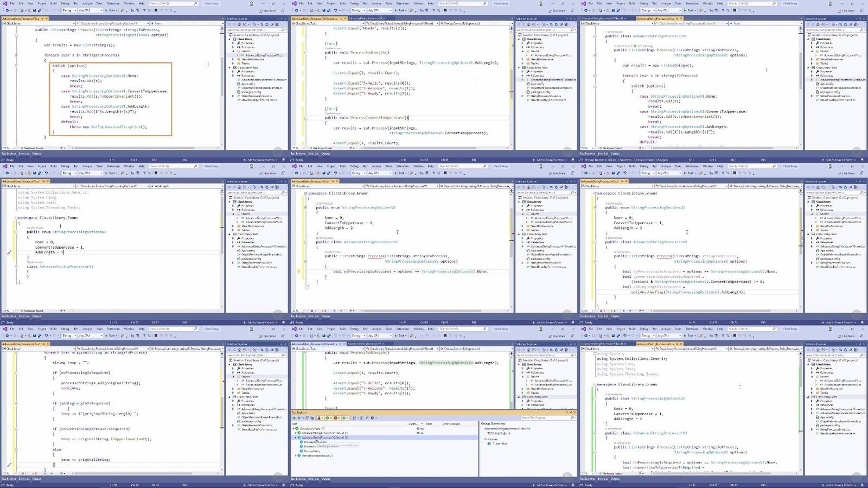Click the Run play icon in Test Explorer
868x488 pixels.
click(x=299, y=418)
